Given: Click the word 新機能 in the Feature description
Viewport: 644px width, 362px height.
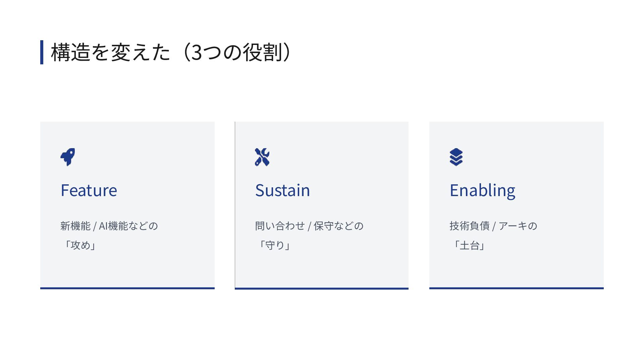Looking at the screenshot, I should 75,226.
